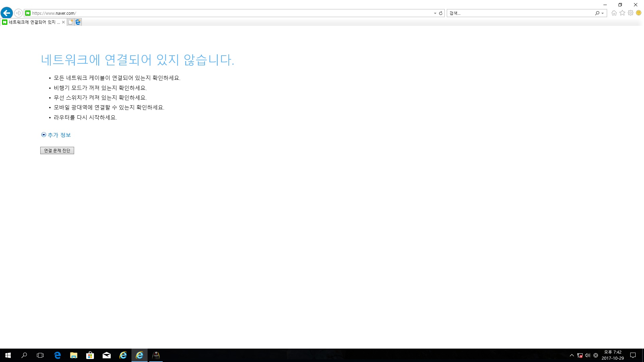Open Favorites with the star icon
644x362 pixels.
click(x=622, y=13)
